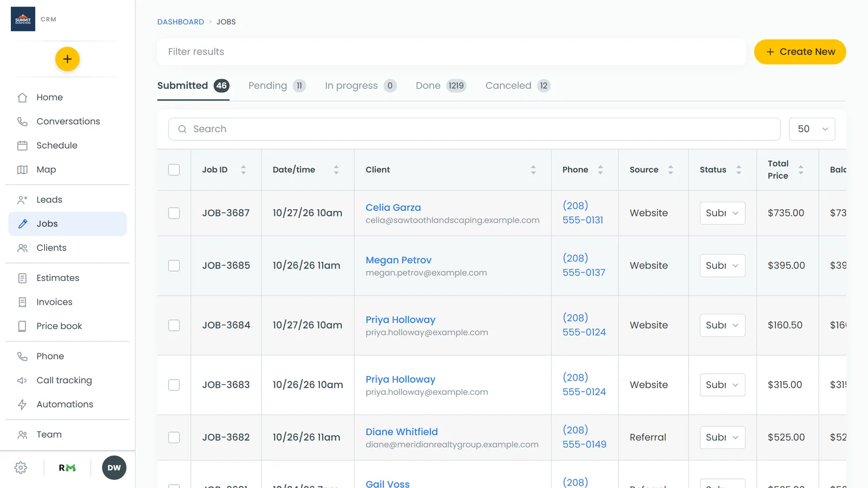Open the DW user avatar menu
This screenshot has height=488, width=868.
(114, 468)
